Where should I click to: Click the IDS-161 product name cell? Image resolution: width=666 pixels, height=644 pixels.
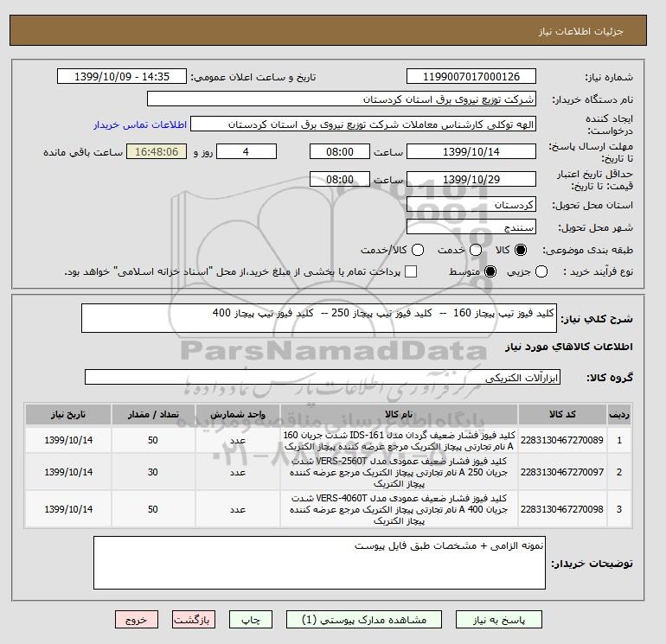pyautogui.click(x=399, y=441)
